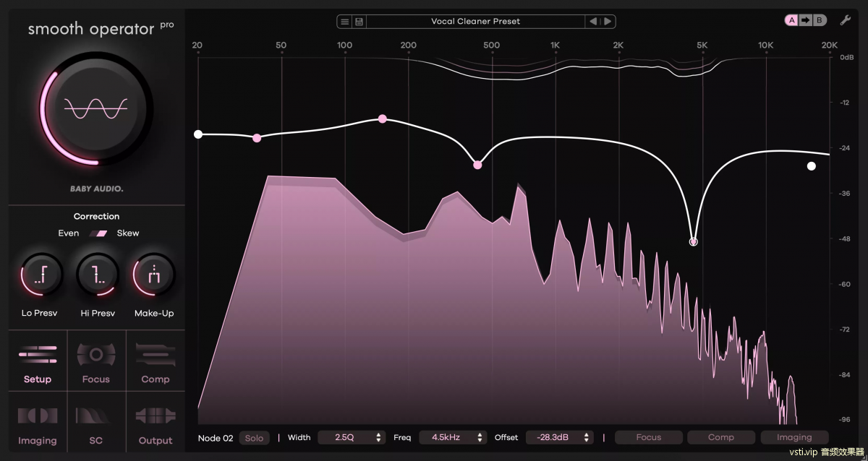
Task: Click the Correction heading
Action: pyautogui.click(x=96, y=216)
